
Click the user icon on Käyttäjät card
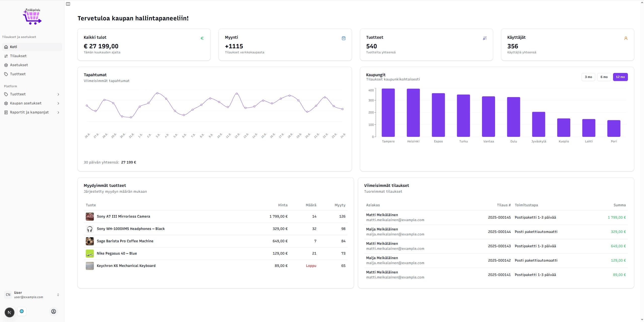(x=626, y=38)
